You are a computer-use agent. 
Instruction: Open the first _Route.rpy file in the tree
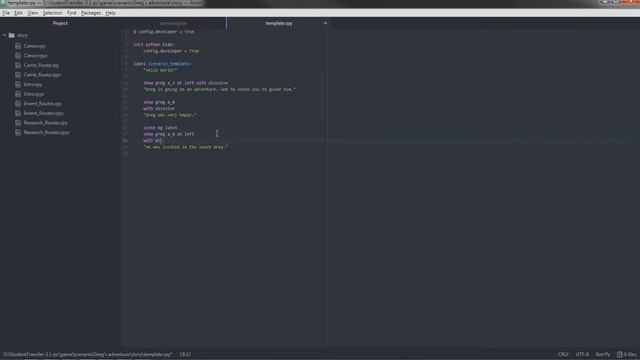tap(41, 65)
